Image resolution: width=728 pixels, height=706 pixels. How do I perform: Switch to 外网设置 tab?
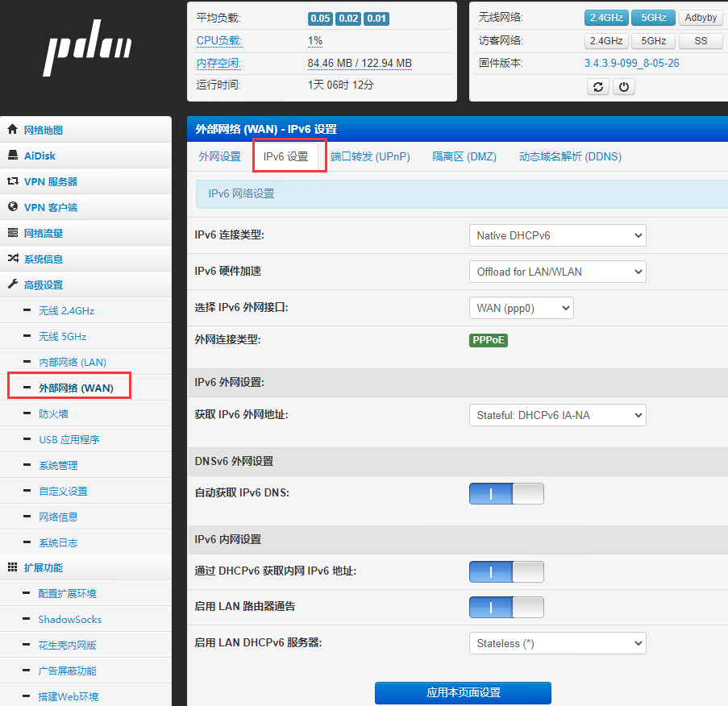[x=219, y=156]
